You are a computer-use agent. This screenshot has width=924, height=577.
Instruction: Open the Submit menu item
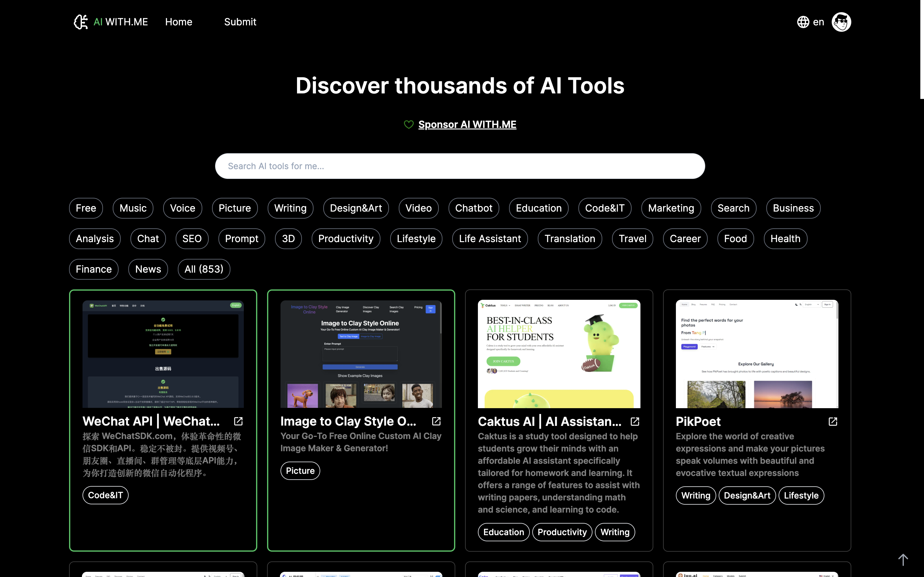(240, 22)
